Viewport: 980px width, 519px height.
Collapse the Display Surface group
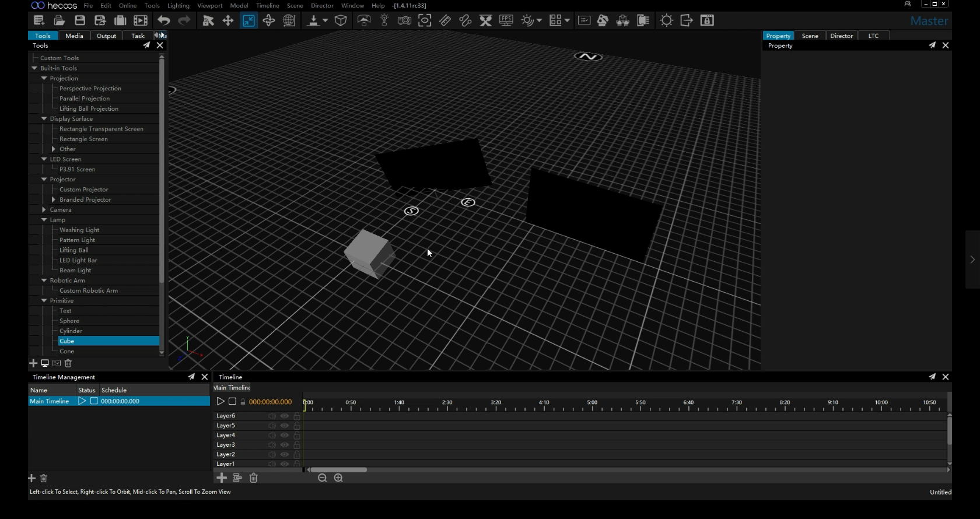(44, 118)
